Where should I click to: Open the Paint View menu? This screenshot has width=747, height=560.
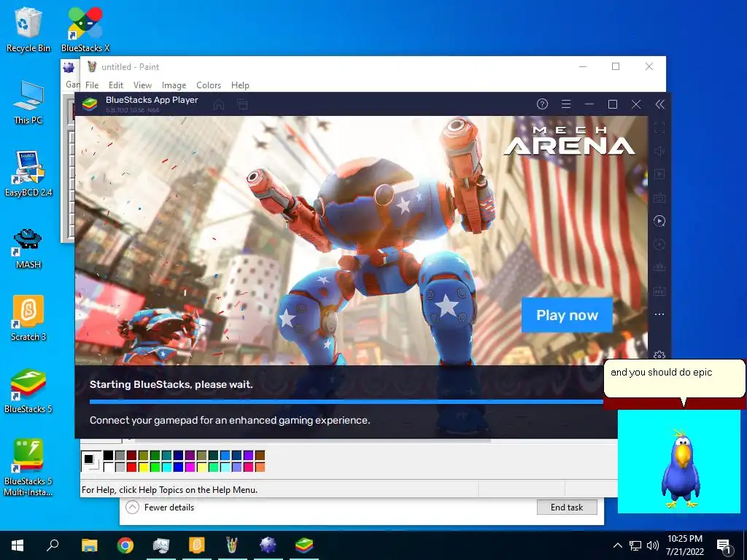click(x=142, y=85)
